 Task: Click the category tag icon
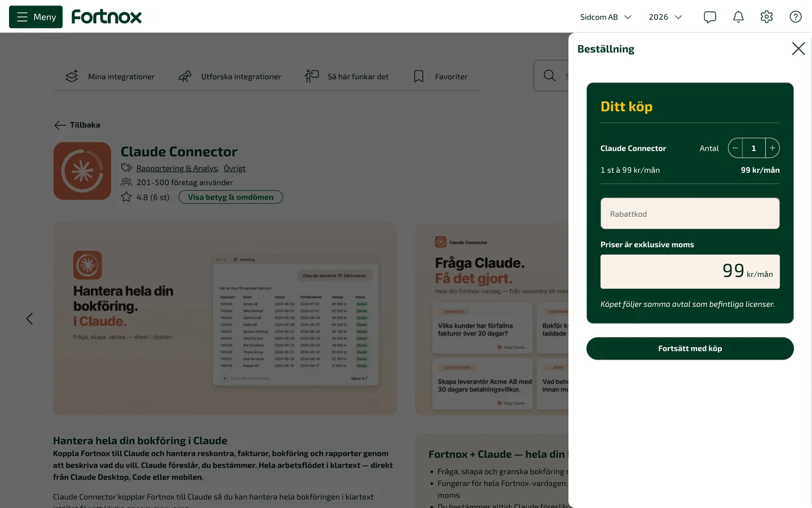(x=126, y=168)
